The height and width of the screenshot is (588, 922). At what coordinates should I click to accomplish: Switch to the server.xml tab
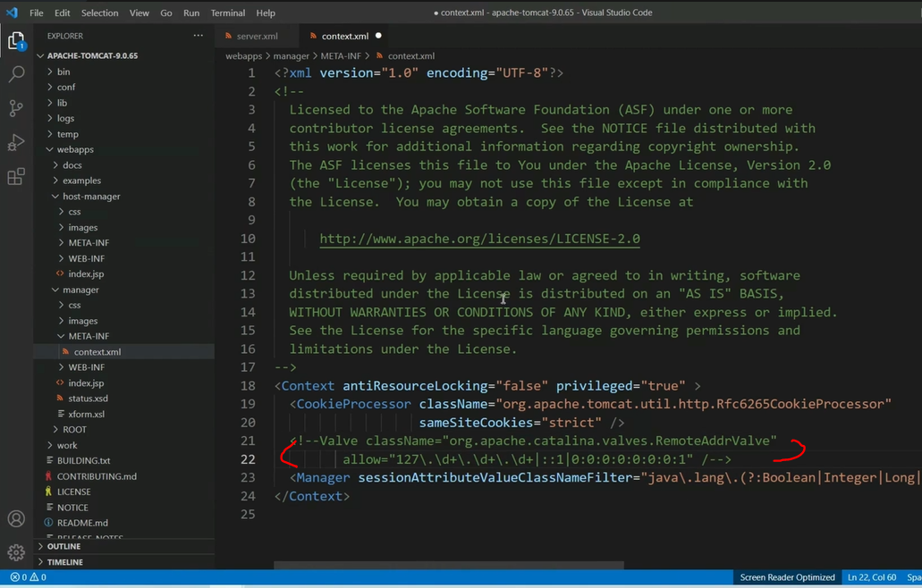[257, 36]
